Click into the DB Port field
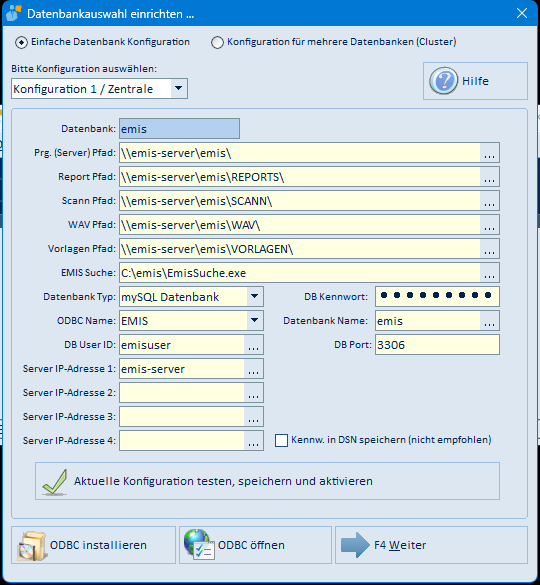540x585 pixels. (437, 345)
